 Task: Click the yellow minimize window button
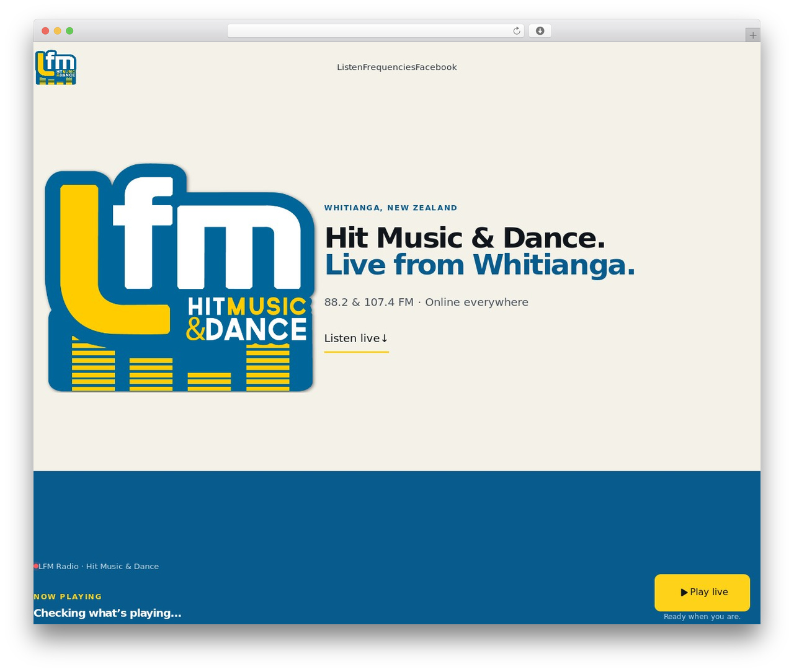pyautogui.click(x=58, y=31)
